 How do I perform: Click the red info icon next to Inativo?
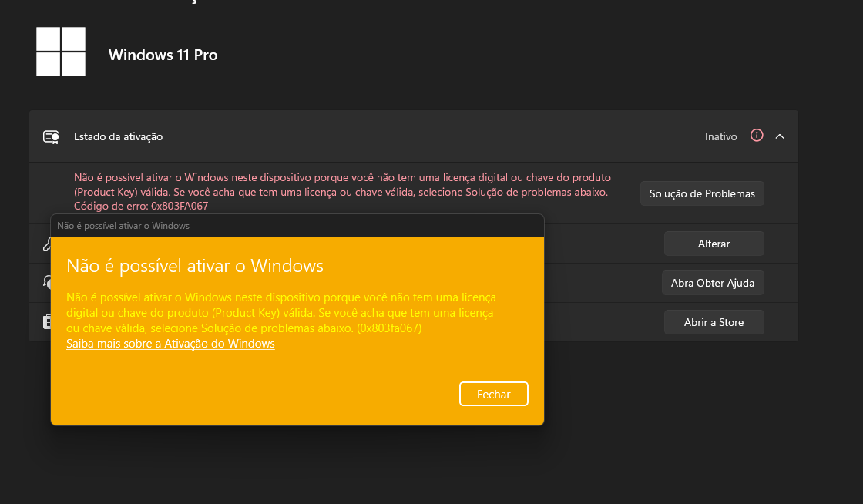coord(757,136)
